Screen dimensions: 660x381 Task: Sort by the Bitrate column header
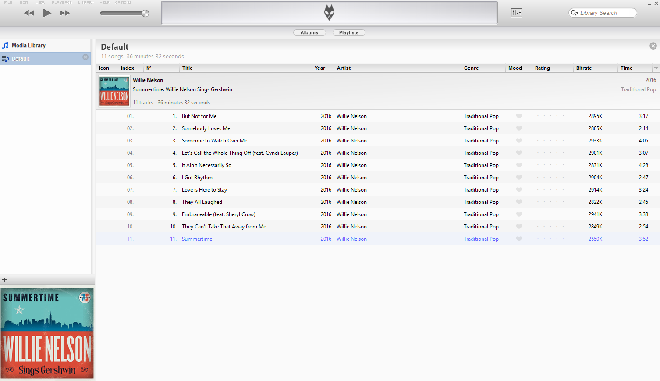point(584,68)
